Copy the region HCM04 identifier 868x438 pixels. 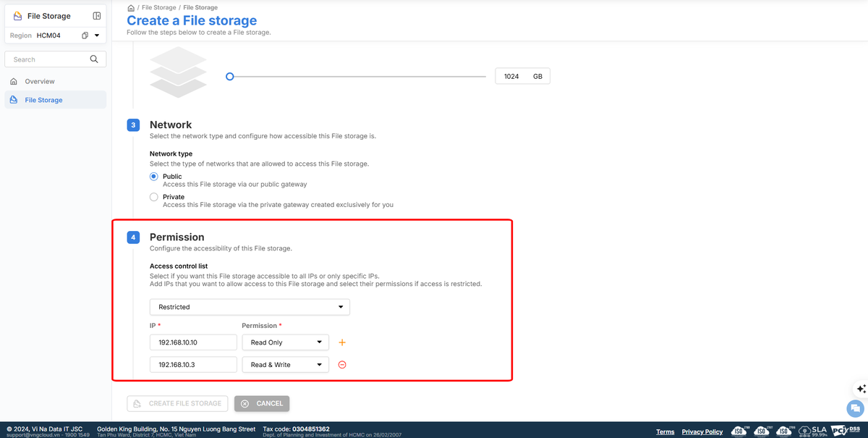pyautogui.click(x=85, y=35)
